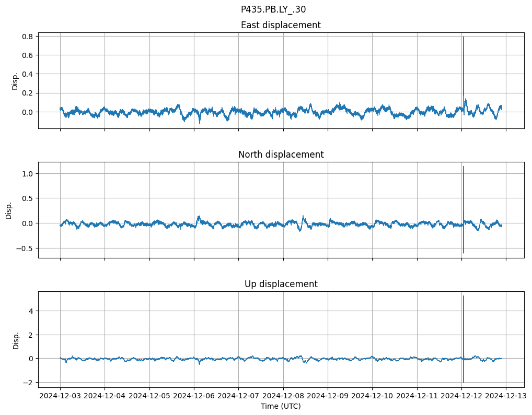This screenshot has width=532, height=415.
Task: Click the North plot's Disp. y-axis label
Action: 9,210
